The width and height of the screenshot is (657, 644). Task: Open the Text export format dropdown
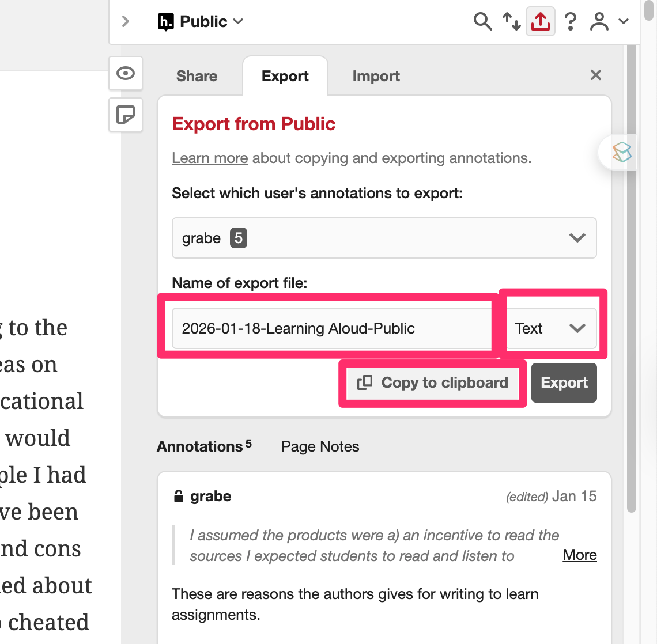(550, 328)
